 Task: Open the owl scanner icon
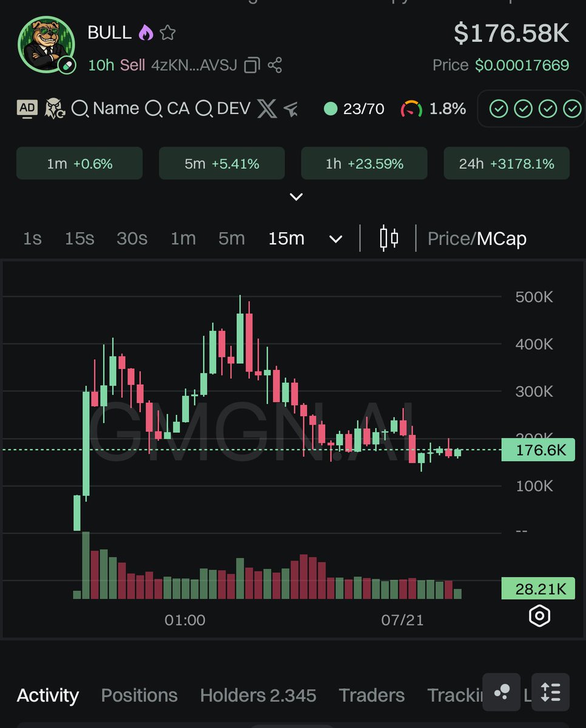click(55, 109)
